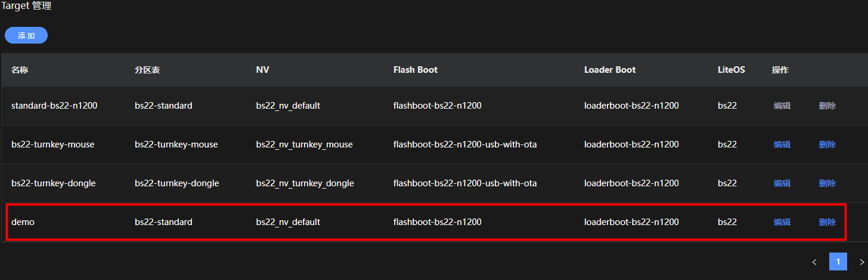868x280 pixels.
Task: Click the 分区表 column header
Action: (147, 70)
